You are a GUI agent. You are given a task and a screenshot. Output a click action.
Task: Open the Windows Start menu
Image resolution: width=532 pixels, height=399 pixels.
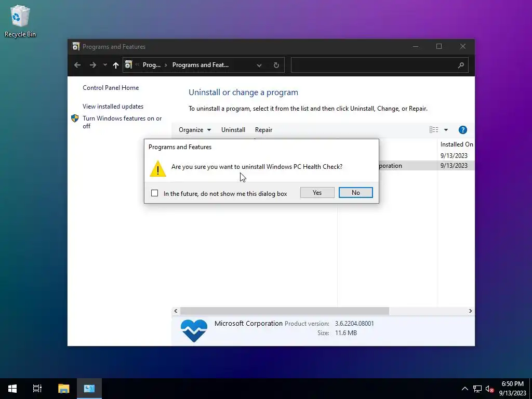[12, 389]
